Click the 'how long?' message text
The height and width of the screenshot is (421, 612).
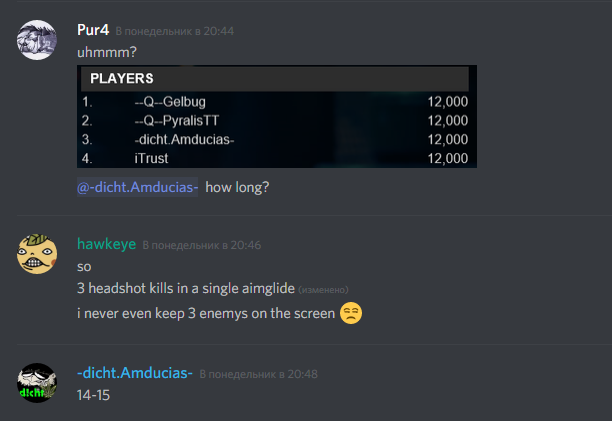[237, 187]
